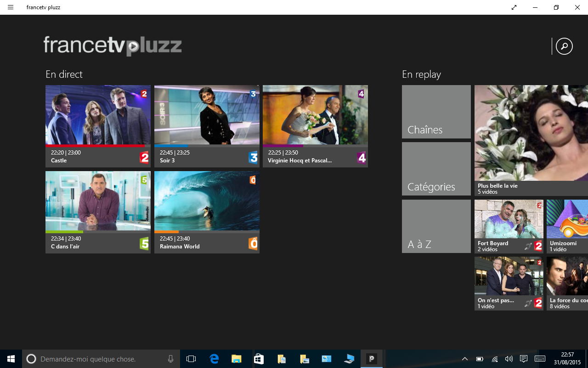This screenshot has width=588, height=368.
Task: Click the C dans l'air green progress bar
Action: [64, 232]
